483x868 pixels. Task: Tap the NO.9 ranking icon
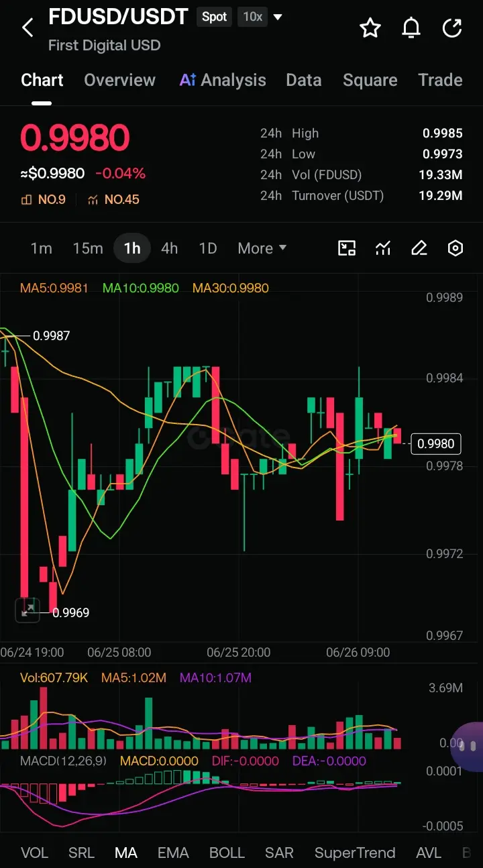[x=27, y=199]
